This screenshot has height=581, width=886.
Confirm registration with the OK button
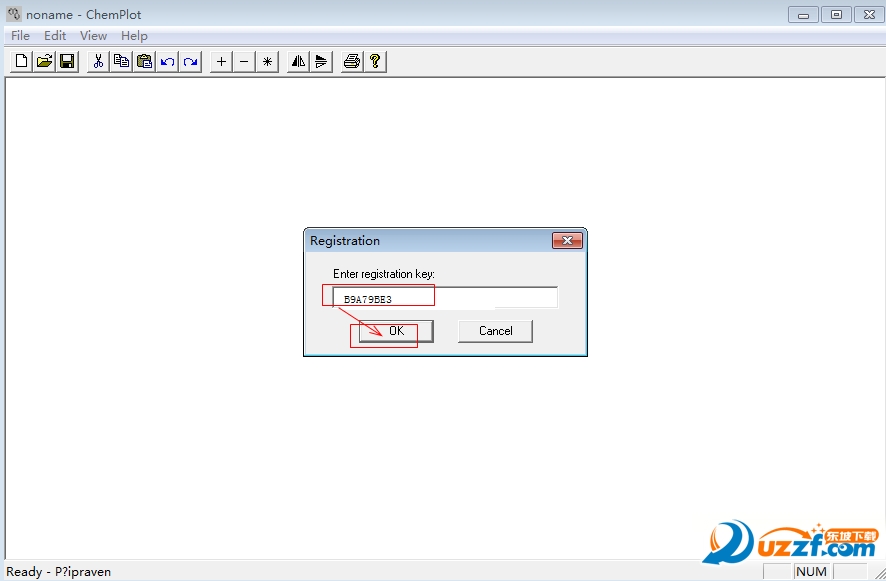point(396,331)
